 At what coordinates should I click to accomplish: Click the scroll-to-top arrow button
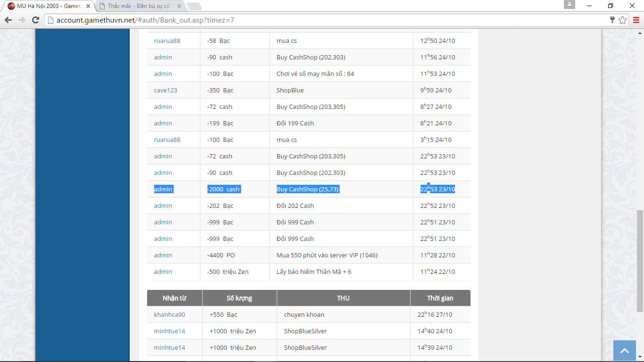[x=625, y=351]
